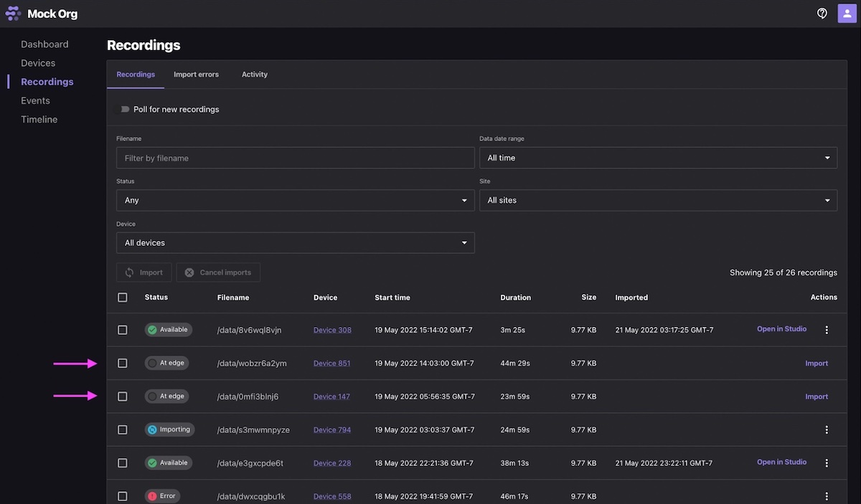Click the Importing status spinner icon
The image size is (861, 504).
pyautogui.click(x=154, y=429)
